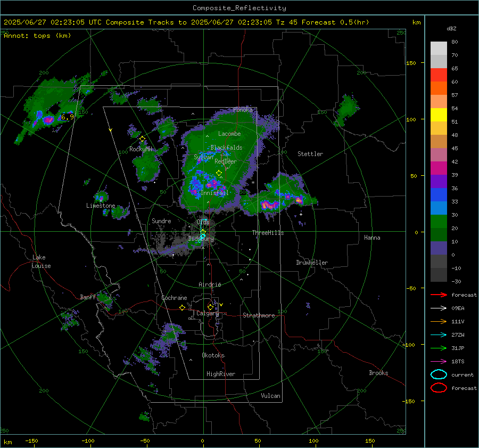Click the red forecast ellipse symbol

click(439, 388)
